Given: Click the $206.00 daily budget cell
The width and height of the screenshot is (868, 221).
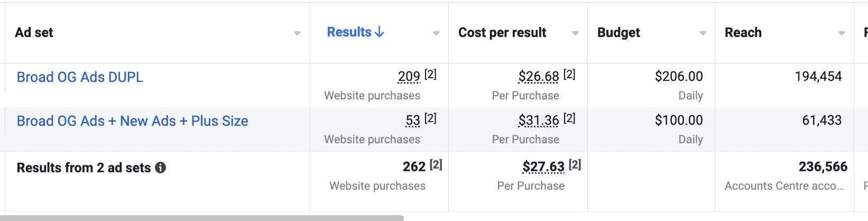Looking at the screenshot, I should (679, 77).
